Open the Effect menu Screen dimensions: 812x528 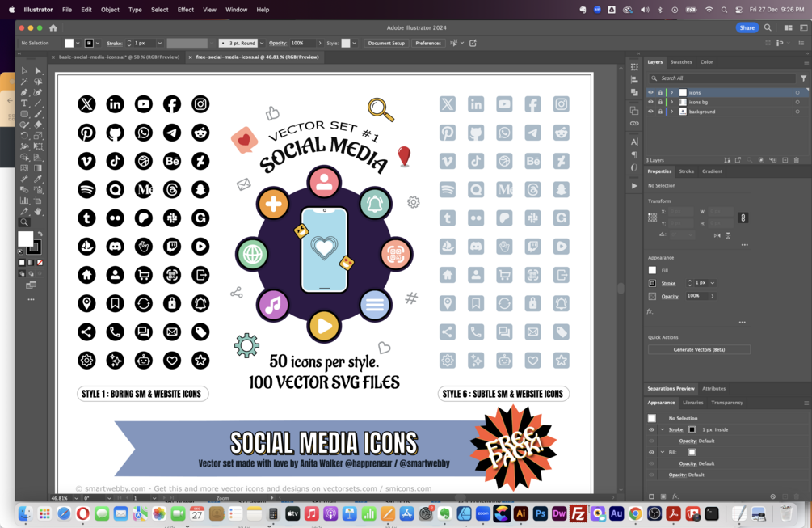[x=185, y=10]
